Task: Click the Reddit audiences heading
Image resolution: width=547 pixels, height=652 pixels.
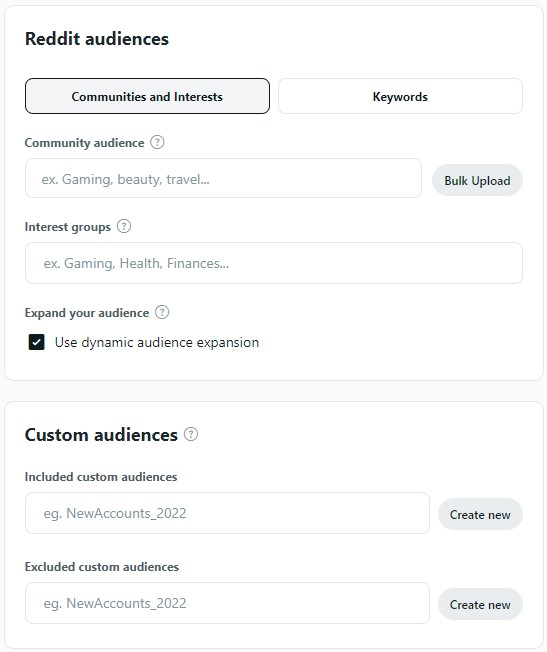Action: tap(97, 39)
